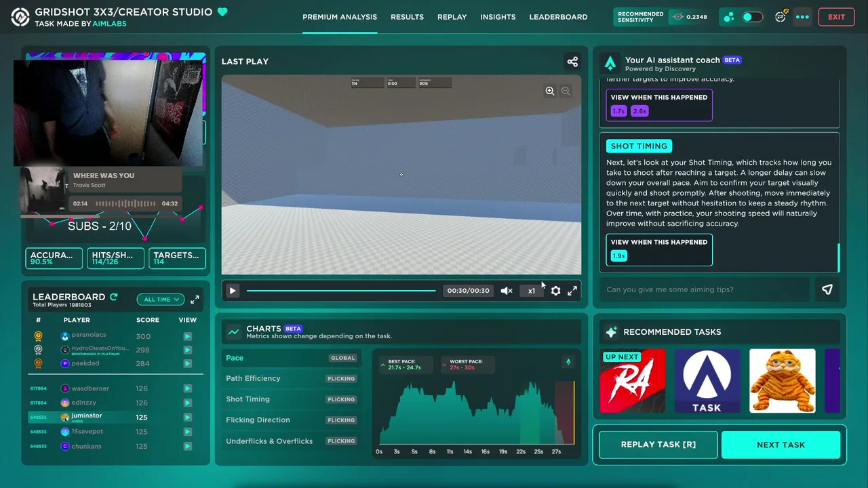This screenshot has width=868, height=488.
Task: Click the SHOT TIMING tag
Action: 639,146
